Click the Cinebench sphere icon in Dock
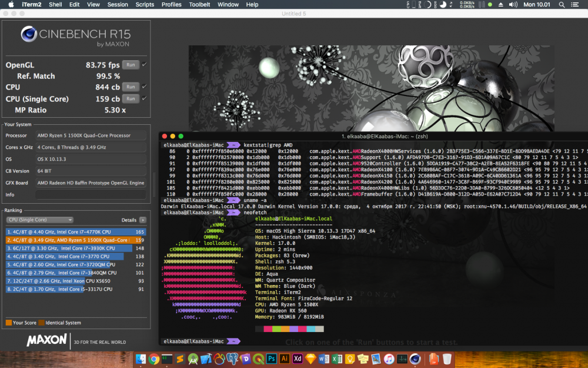Viewport: 588px width, 368px height. point(415,359)
